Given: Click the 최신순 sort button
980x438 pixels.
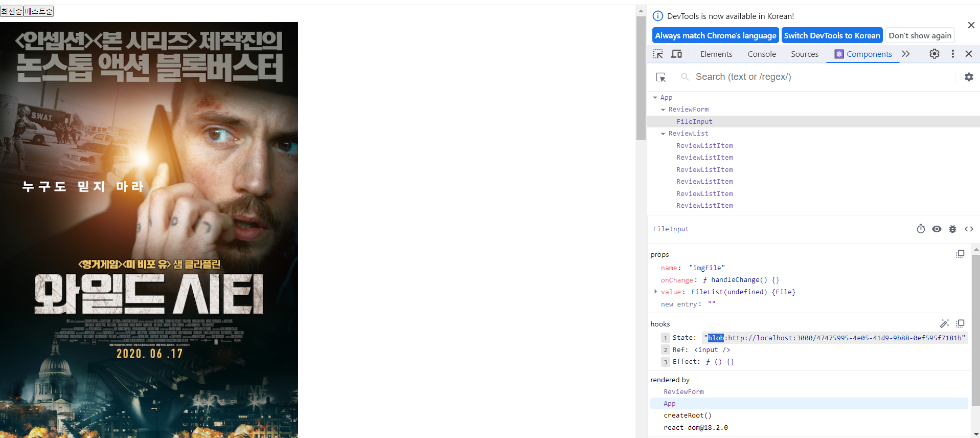Looking at the screenshot, I should click(x=12, y=11).
